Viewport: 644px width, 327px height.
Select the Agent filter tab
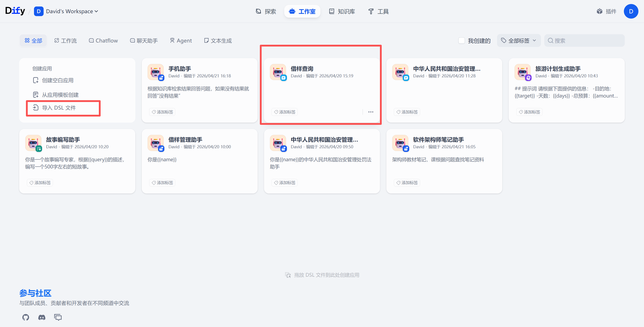(181, 40)
